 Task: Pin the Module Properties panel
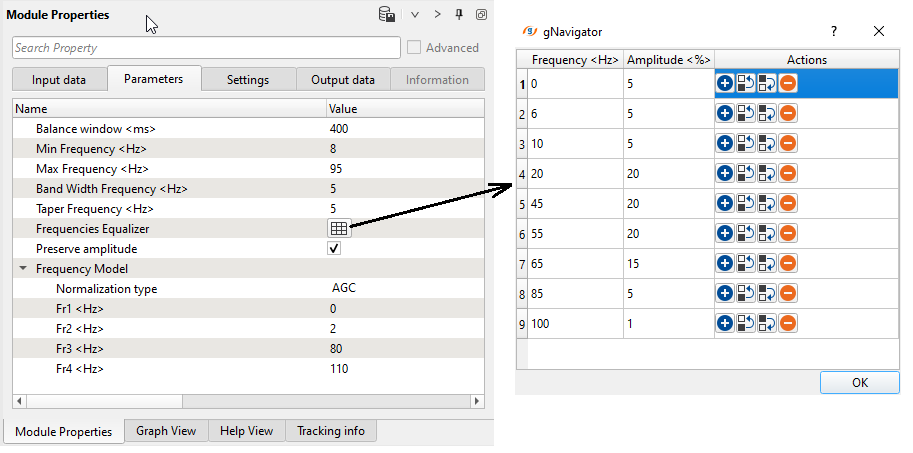click(459, 15)
